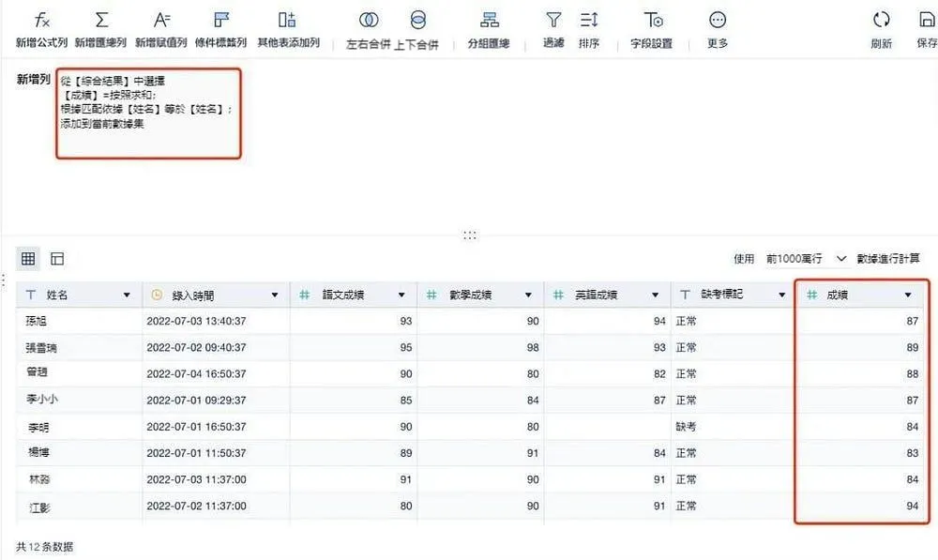Select the 新增匯總列 sigma icon
This screenshot has width=938, height=560.
pyautogui.click(x=101, y=20)
